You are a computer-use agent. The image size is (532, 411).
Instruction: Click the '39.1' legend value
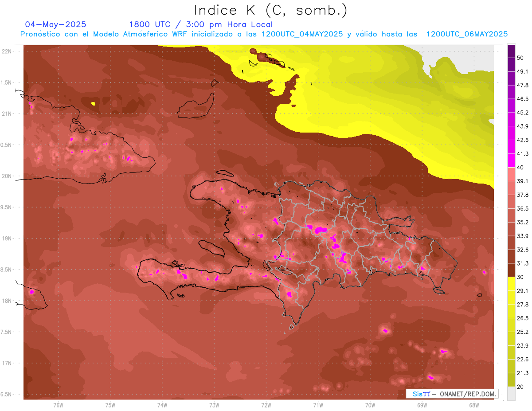(523, 181)
